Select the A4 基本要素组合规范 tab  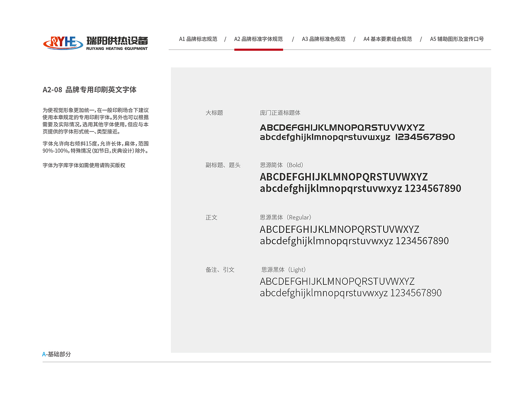click(387, 39)
